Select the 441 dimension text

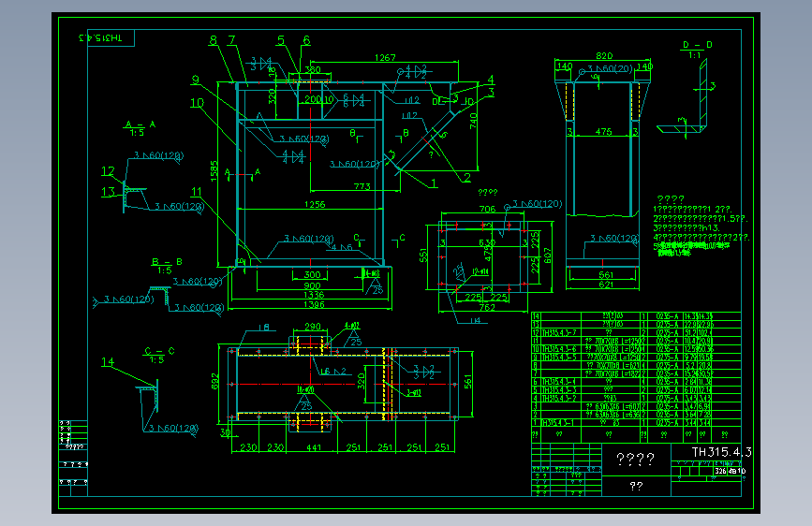coord(314,447)
